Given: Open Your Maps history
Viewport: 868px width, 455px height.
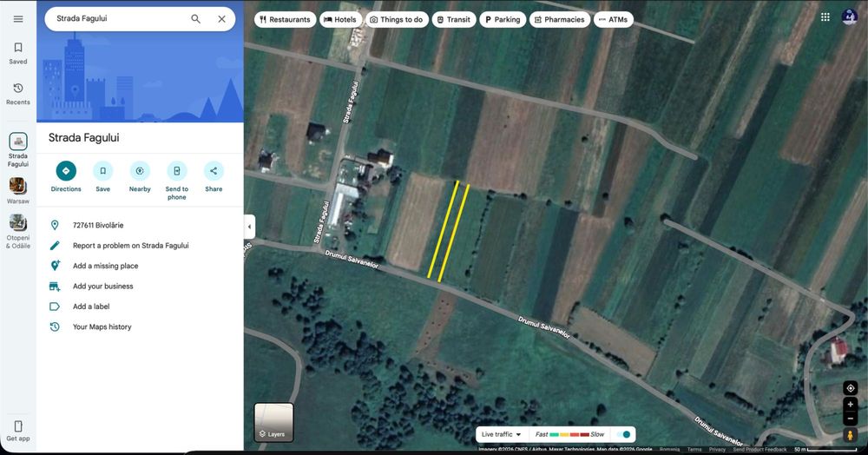Looking at the screenshot, I should click(140, 326).
